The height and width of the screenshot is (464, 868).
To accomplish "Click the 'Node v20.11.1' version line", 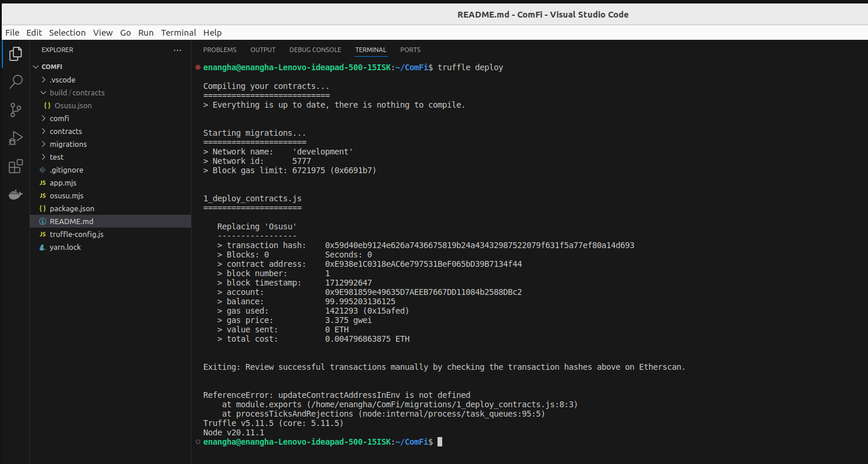I will 234,432.
